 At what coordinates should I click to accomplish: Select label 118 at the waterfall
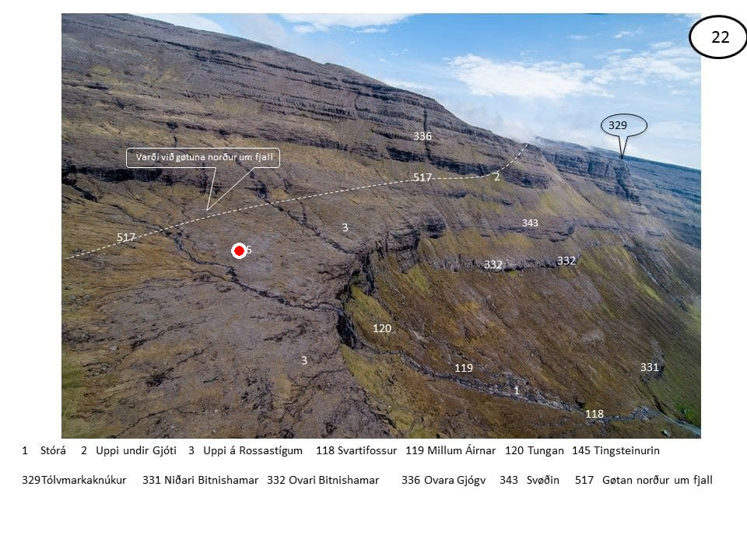[x=594, y=414]
